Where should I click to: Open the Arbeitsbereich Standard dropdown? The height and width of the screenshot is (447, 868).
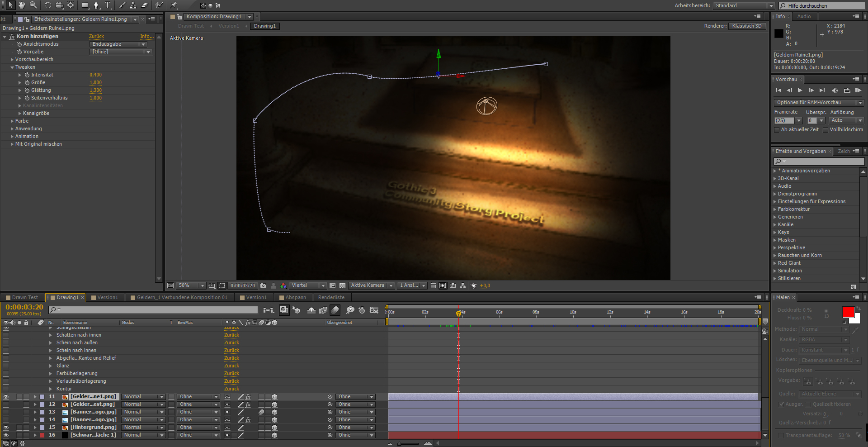pos(744,5)
